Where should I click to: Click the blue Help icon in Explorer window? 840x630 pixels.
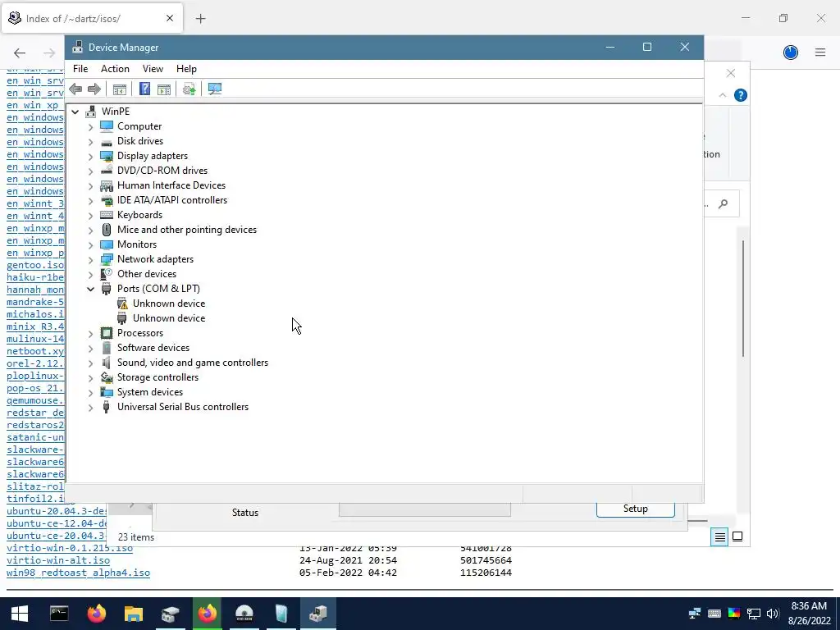(741, 95)
